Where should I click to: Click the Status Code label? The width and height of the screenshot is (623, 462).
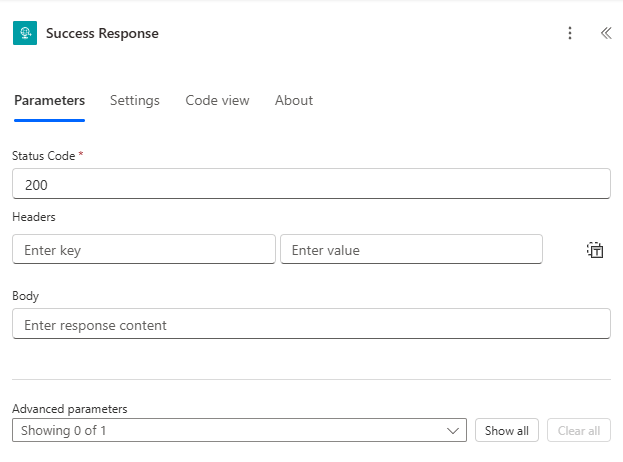click(x=43, y=156)
